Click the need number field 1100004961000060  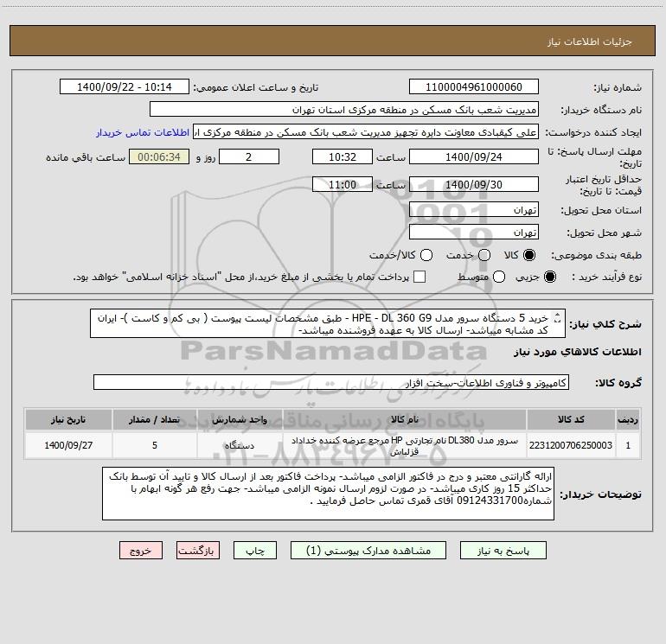pyautogui.click(x=474, y=87)
